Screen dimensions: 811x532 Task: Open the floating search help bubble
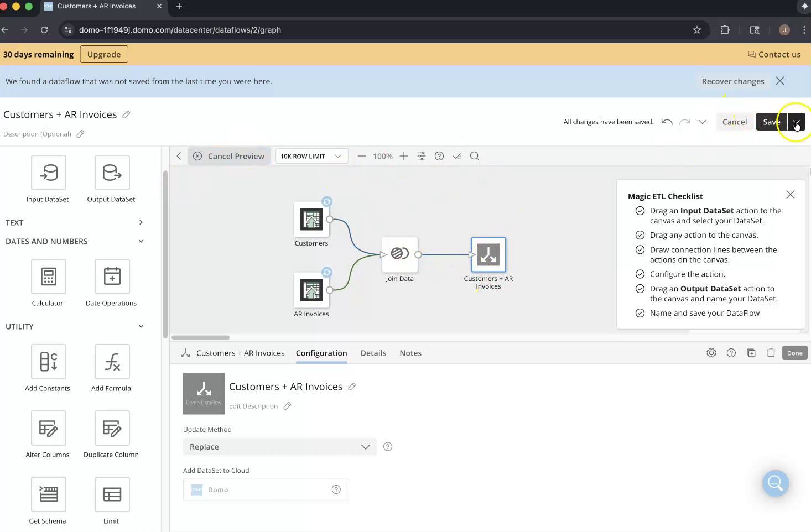(x=775, y=483)
